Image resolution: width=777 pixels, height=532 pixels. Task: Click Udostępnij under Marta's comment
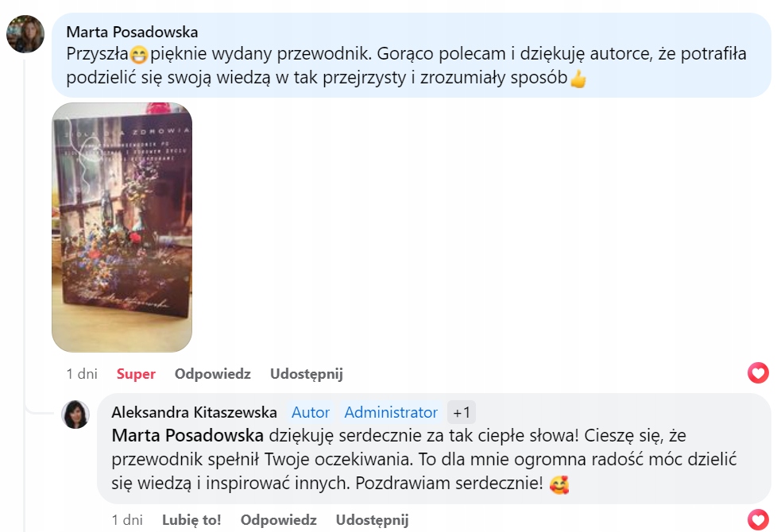(306, 374)
